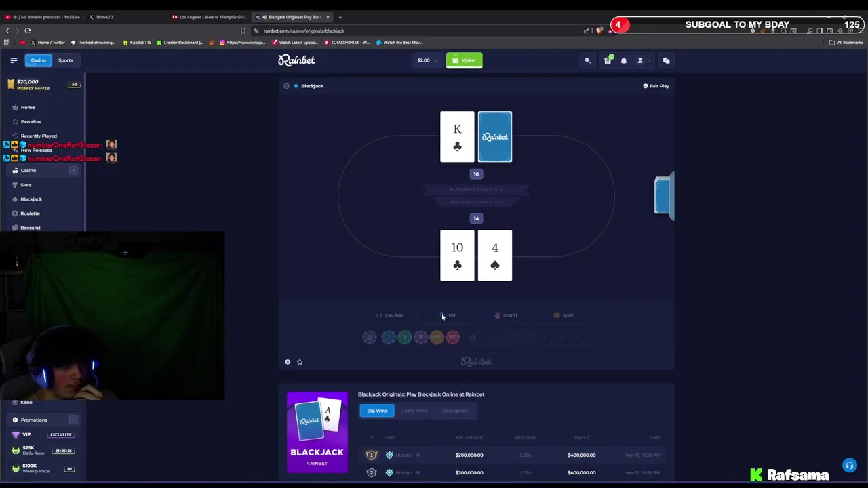Open Home in the sidebar
Screen dimensions: 868x488
coord(28,107)
